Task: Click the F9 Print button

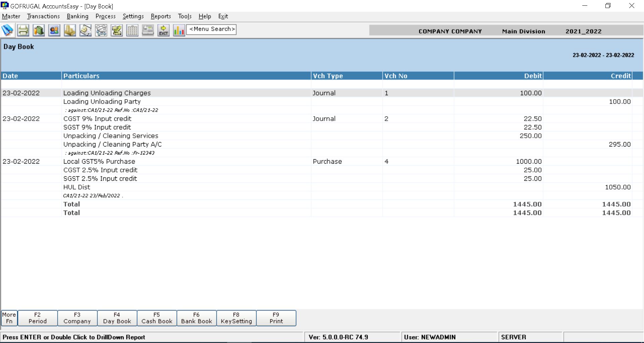Action: tap(276, 318)
